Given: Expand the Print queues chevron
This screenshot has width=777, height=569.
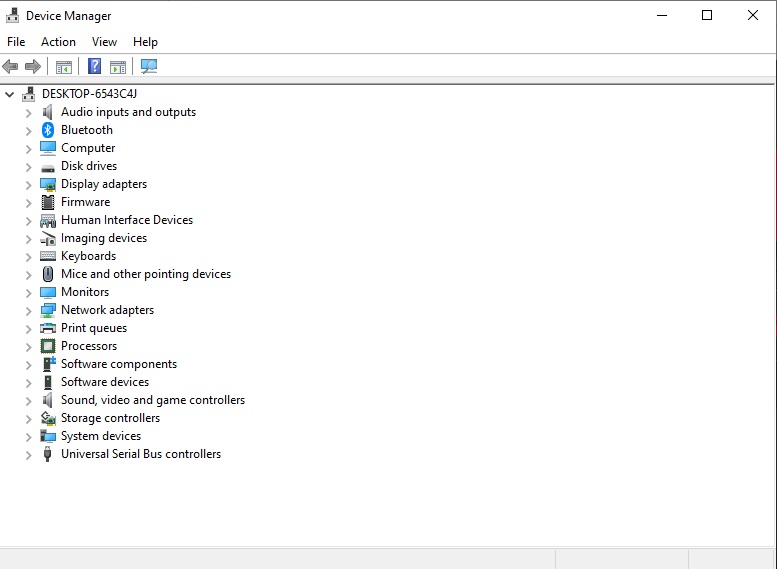Looking at the screenshot, I should pyautogui.click(x=29, y=329).
